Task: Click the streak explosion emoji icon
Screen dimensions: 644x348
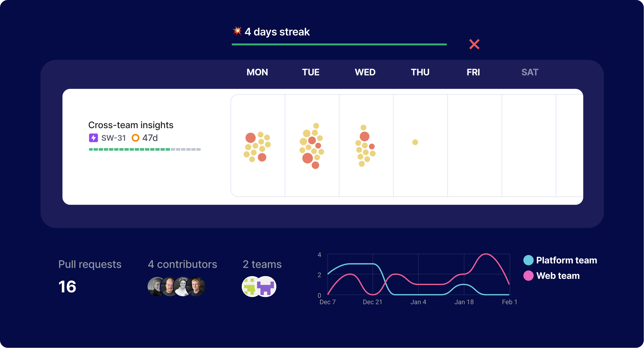Action: (237, 31)
